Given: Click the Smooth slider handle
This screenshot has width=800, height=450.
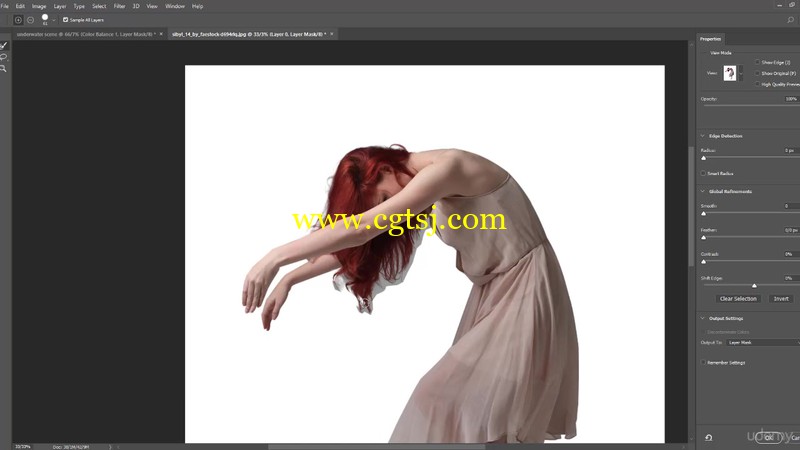Looking at the screenshot, I should tap(704, 213).
